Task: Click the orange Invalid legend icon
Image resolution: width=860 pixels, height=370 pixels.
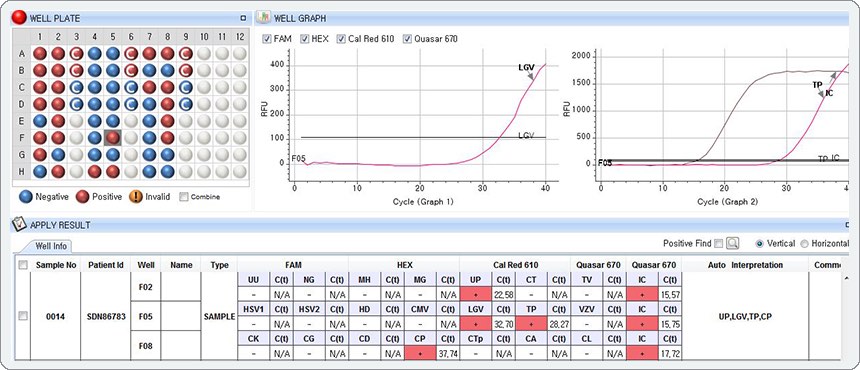Action: (135, 196)
